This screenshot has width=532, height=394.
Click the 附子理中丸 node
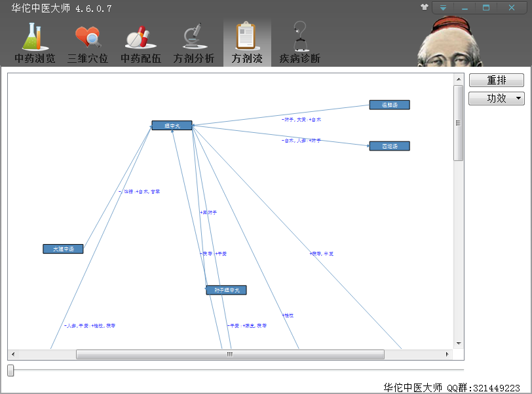(226, 290)
